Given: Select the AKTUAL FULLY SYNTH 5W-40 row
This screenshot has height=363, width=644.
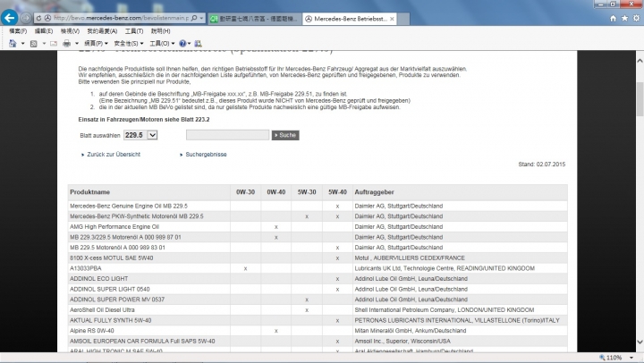Looking at the screenshot, I should [318, 320].
